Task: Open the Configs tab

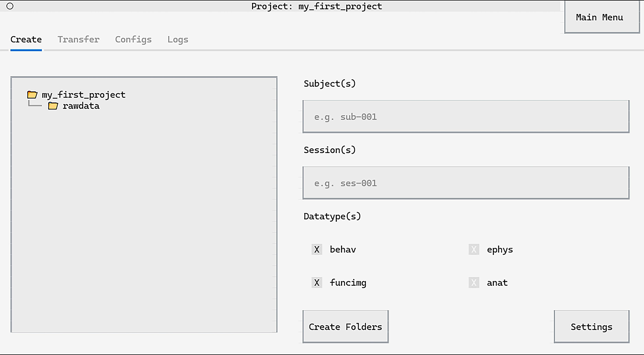Action: coord(133,40)
